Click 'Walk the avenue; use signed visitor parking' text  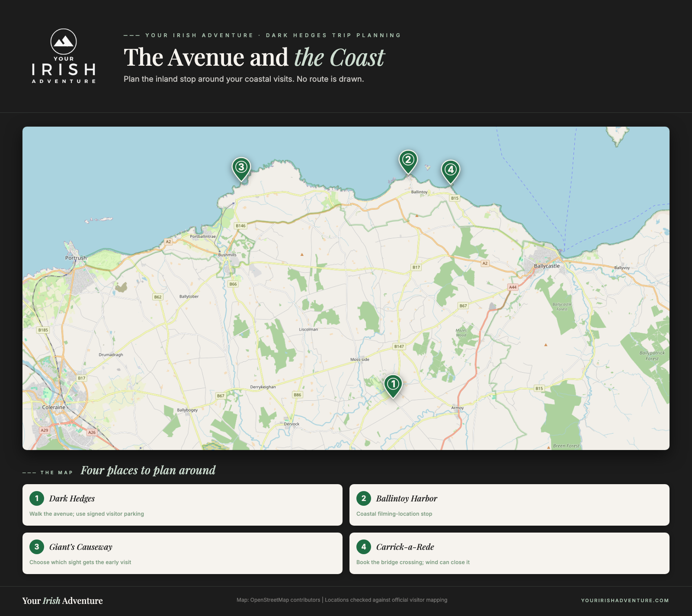tap(86, 514)
